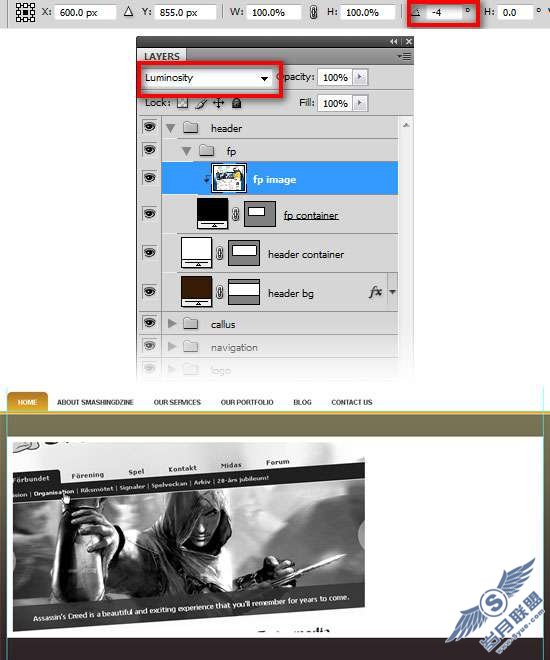550x660 pixels.
Task: Click the X position field
Action: [x=85, y=13]
